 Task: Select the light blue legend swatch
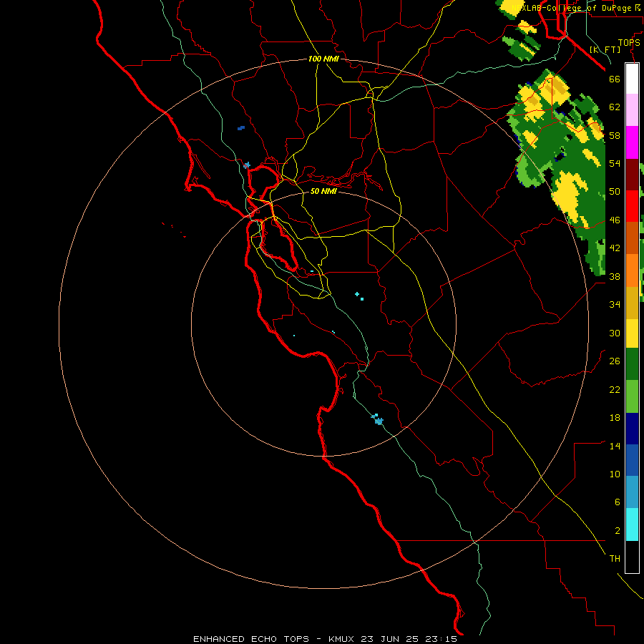click(x=632, y=492)
